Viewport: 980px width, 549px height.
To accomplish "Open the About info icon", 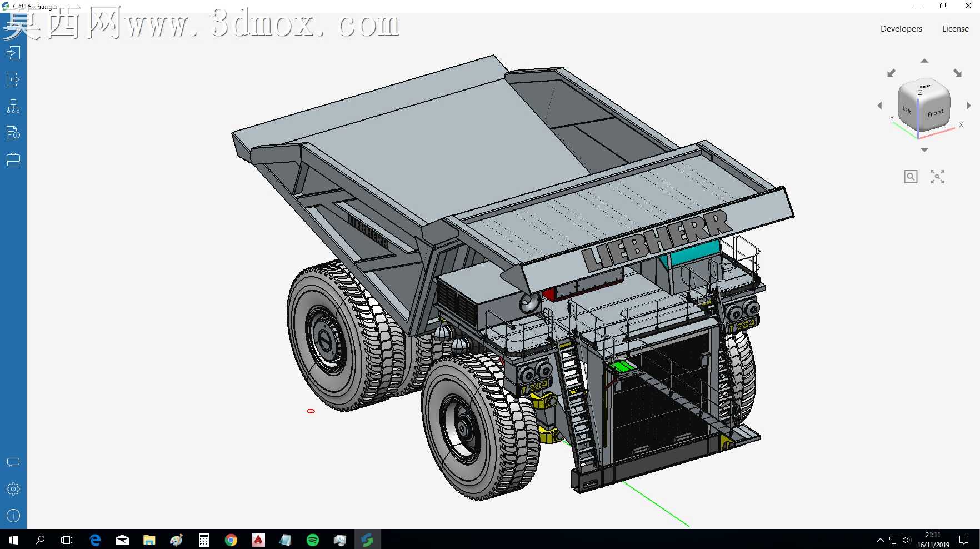I will point(13,516).
